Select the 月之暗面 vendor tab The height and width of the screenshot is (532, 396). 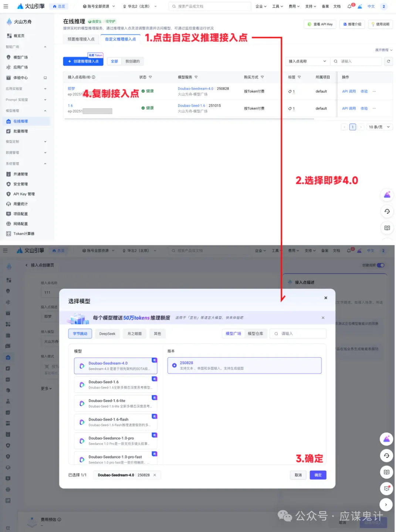(135, 334)
